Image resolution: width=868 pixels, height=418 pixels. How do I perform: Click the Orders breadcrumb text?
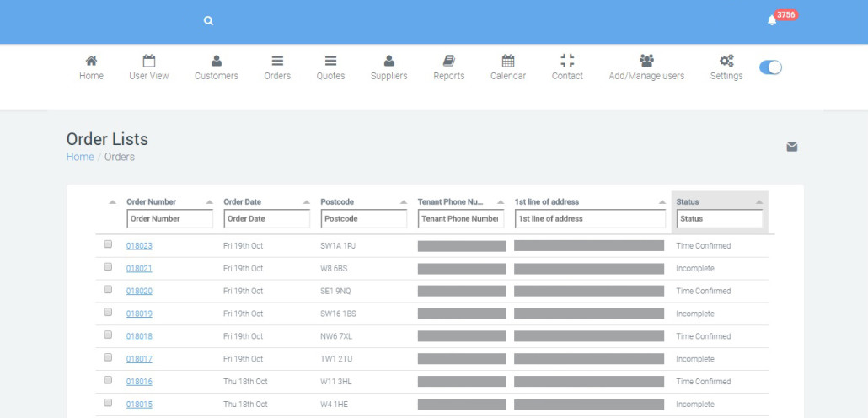pyautogui.click(x=120, y=157)
